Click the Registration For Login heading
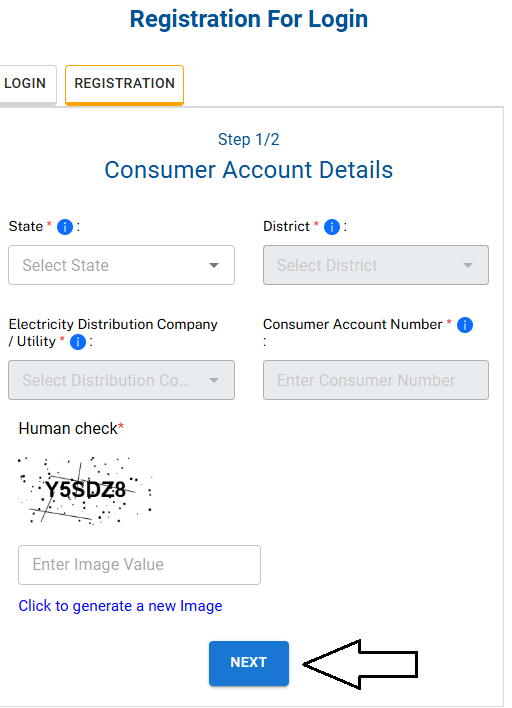Screen dimensions: 512x708 point(249,19)
